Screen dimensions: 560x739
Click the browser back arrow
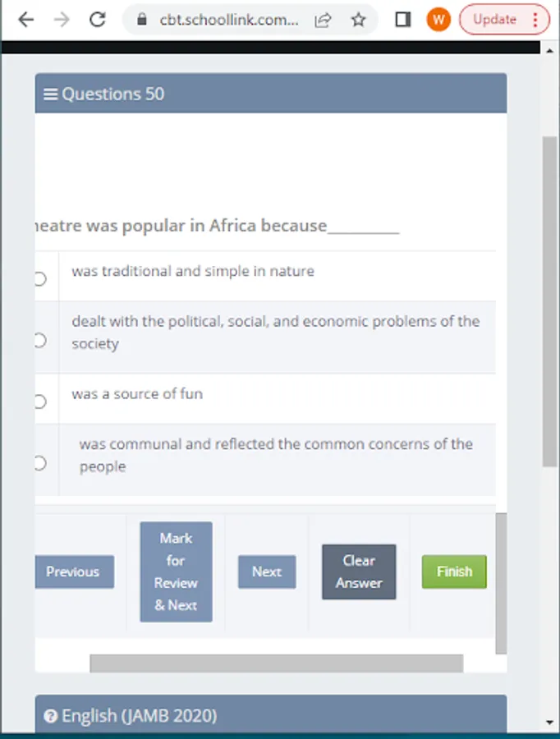(25, 20)
